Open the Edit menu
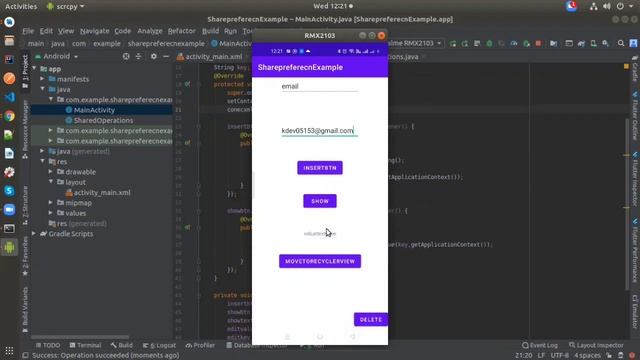The width and height of the screenshot is (640, 360). click(x=46, y=31)
